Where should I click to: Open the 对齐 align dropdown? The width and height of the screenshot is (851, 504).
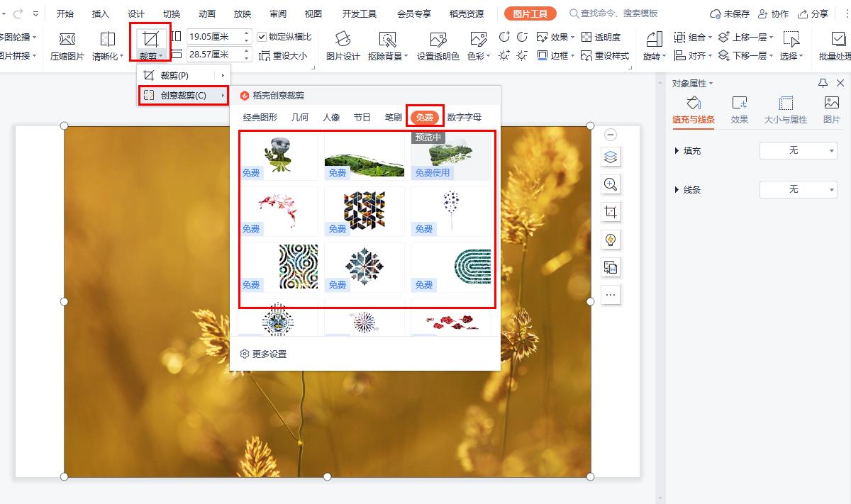[x=694, y=55]
